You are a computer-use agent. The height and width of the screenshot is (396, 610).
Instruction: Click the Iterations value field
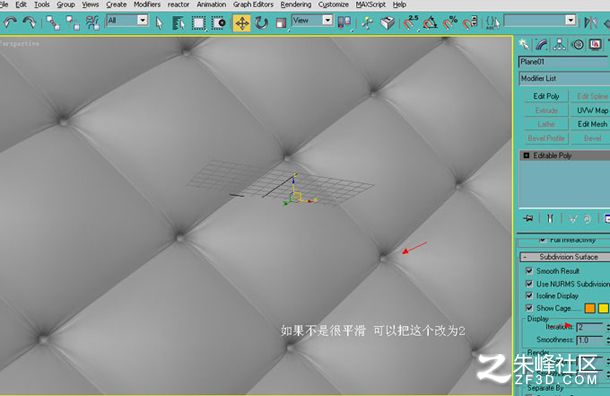[x=590, y=327]
